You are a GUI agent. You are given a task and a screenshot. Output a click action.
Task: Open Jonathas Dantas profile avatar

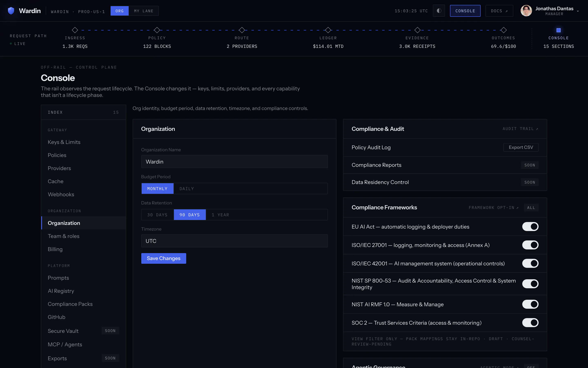pos(526,11)
